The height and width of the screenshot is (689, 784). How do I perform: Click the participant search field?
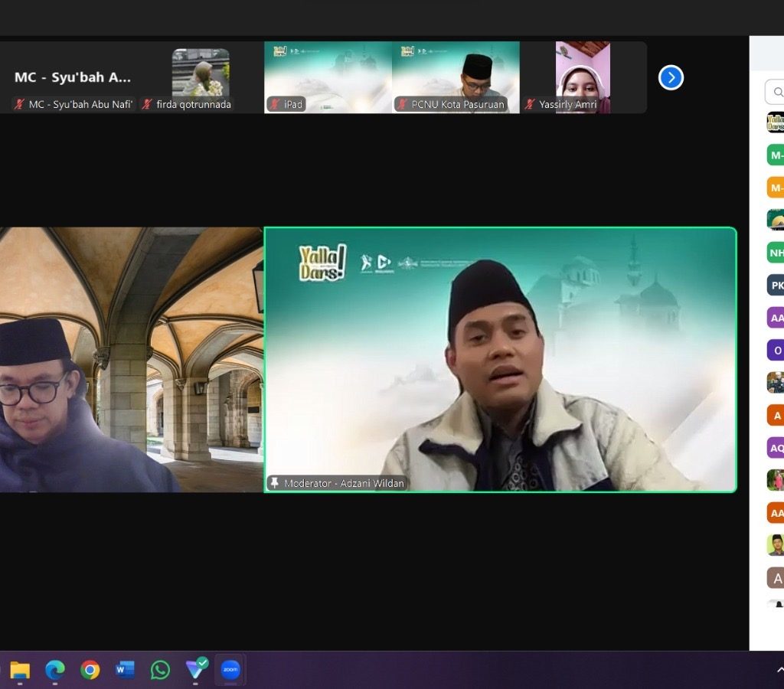point(775,92)
